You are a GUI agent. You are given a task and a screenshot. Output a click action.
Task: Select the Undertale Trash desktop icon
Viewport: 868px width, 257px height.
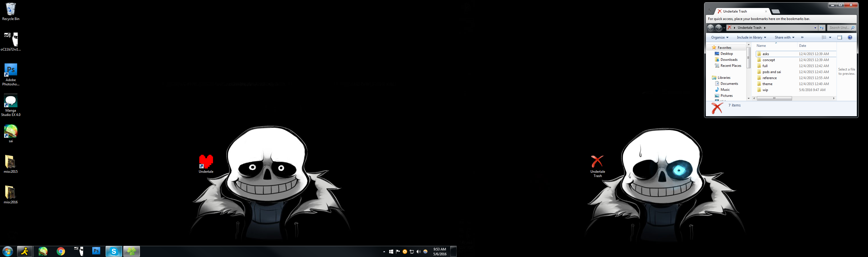tap(597, 166)
